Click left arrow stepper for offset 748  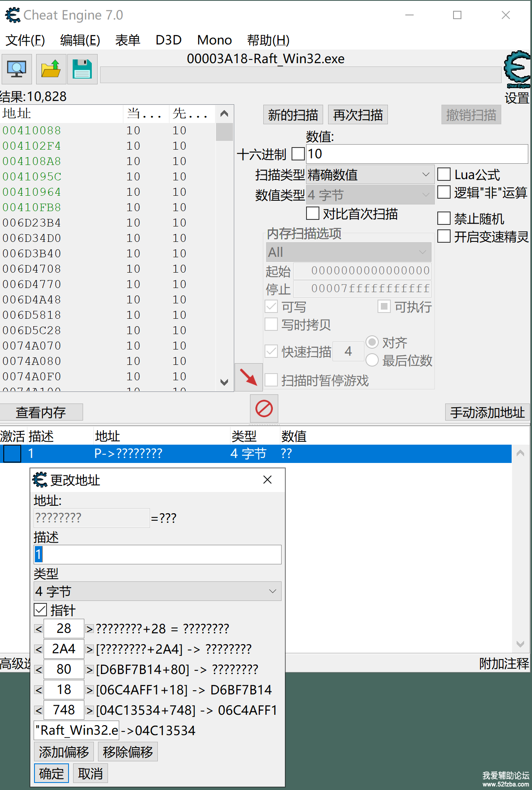coord(38,710)
